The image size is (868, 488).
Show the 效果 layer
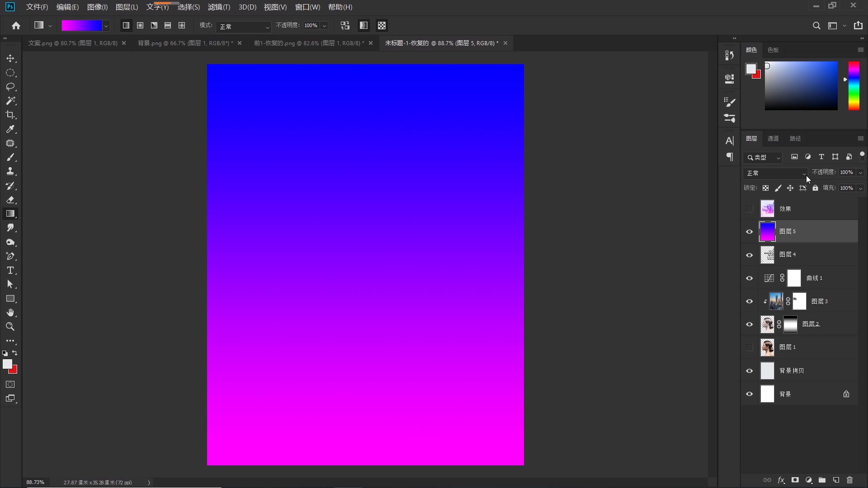[750, 209]
